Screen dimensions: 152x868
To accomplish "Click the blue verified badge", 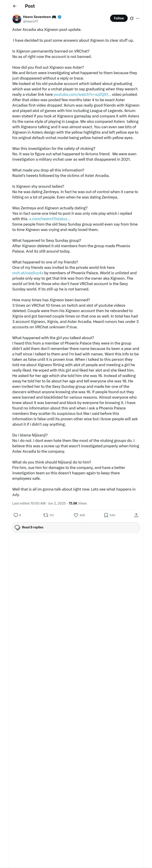I will (60, 17).
